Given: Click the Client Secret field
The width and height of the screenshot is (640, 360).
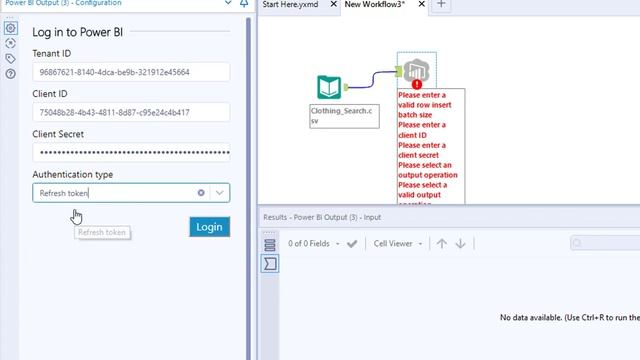Looking at the screenshot, I should pyautogui.click(x=131, y=153).
